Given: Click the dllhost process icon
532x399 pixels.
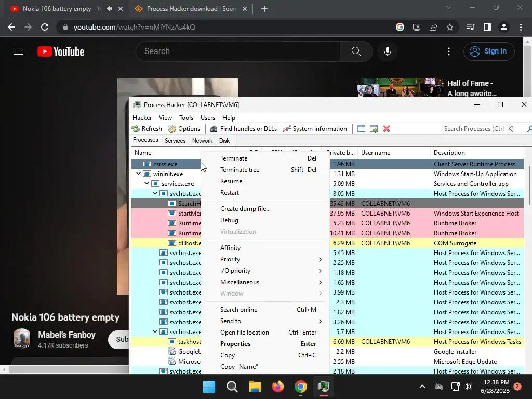Looking at the screenshot, I should [x=172, y=243].
